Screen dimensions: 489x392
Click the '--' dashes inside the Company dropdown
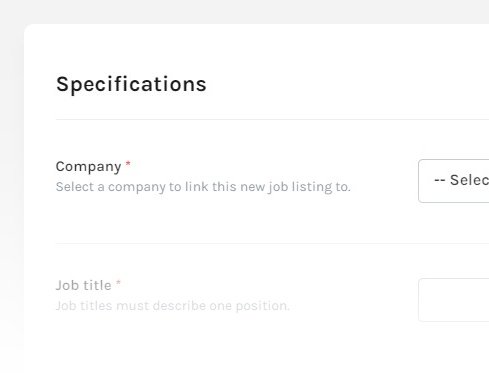(440, 180)
